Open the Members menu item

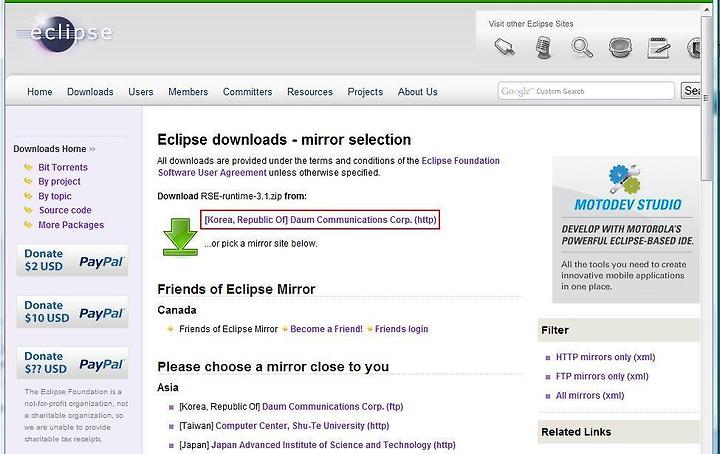[x=188, y=92]
